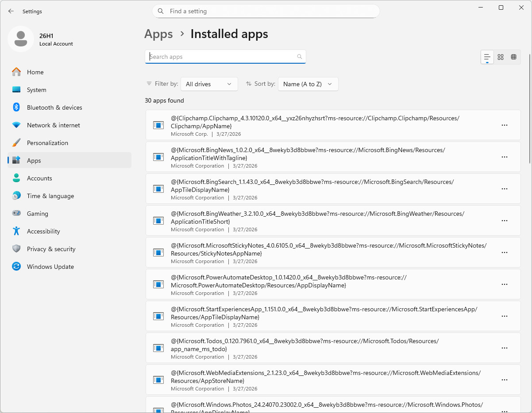This screenshot has width=532, height=413.
Task: Open Personalization settings
Action: (69, 143)
